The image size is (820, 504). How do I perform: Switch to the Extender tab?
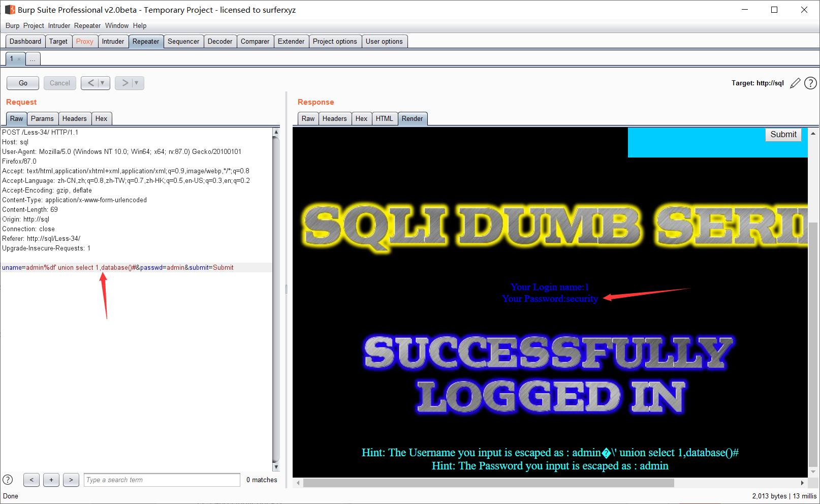pos(291,41)
